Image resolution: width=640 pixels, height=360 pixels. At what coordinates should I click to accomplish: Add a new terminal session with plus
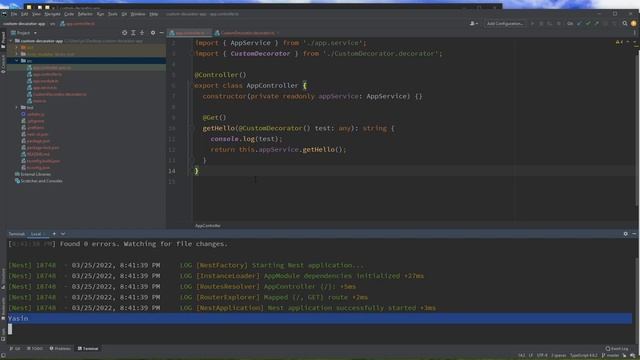click(54, 234)
